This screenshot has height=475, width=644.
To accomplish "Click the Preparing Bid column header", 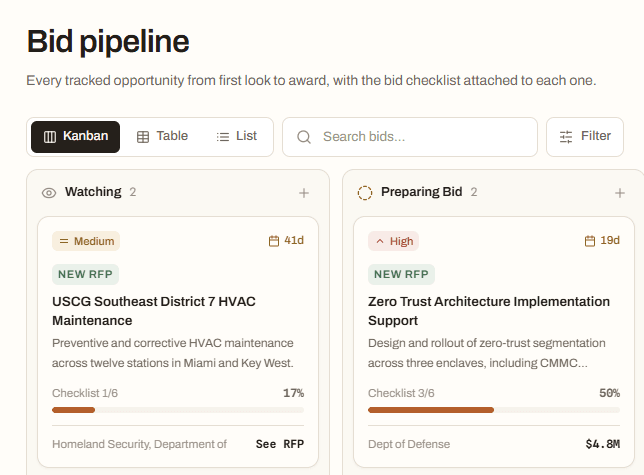I will [422, 192].
